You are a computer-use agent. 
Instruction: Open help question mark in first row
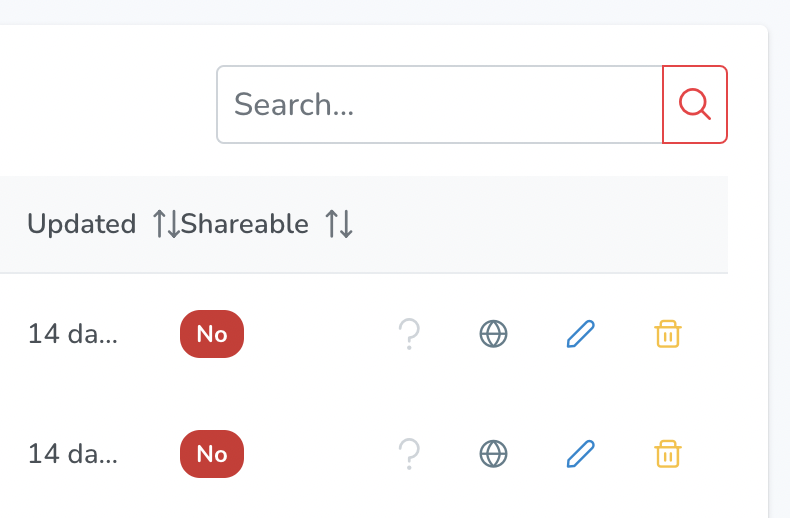409,334
